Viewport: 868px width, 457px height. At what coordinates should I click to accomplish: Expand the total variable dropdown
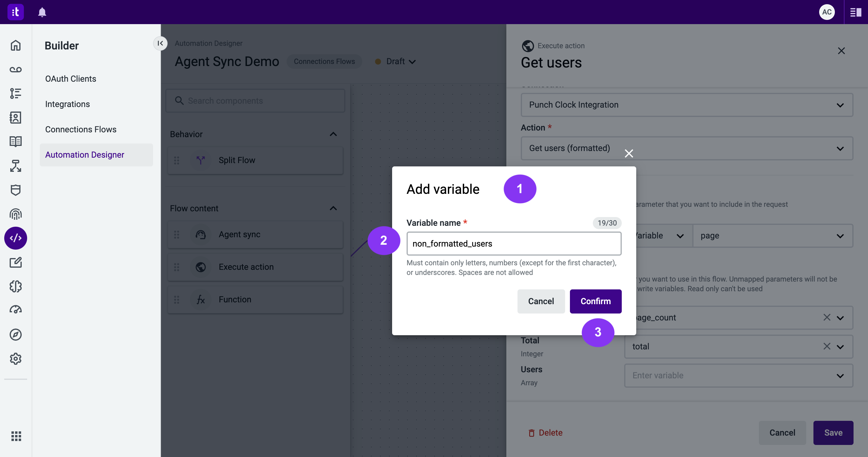coord(840,347)
